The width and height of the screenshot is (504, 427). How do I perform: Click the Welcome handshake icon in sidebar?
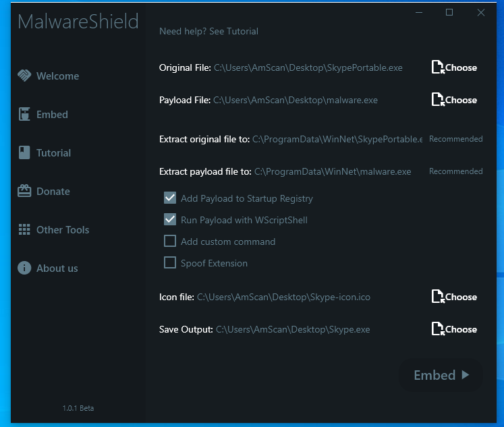(x=24, y=76)
